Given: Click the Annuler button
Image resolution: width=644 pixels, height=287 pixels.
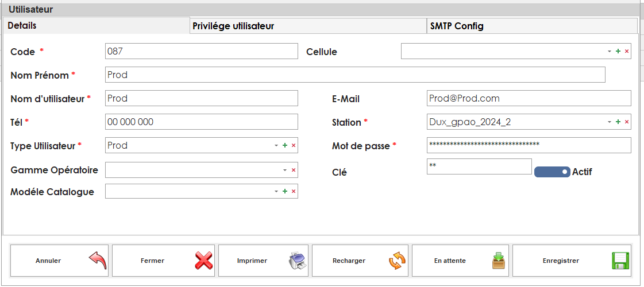Looking at the screenshot, I should point(60,261).
